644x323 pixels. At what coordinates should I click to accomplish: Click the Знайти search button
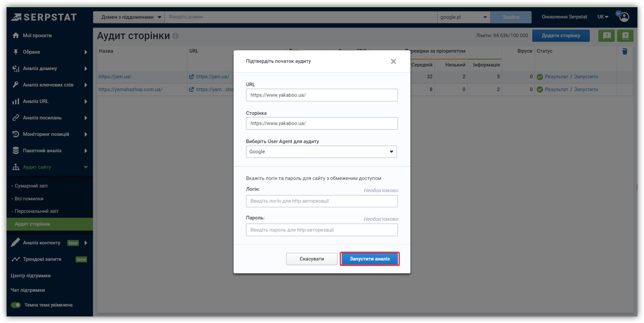511,17
